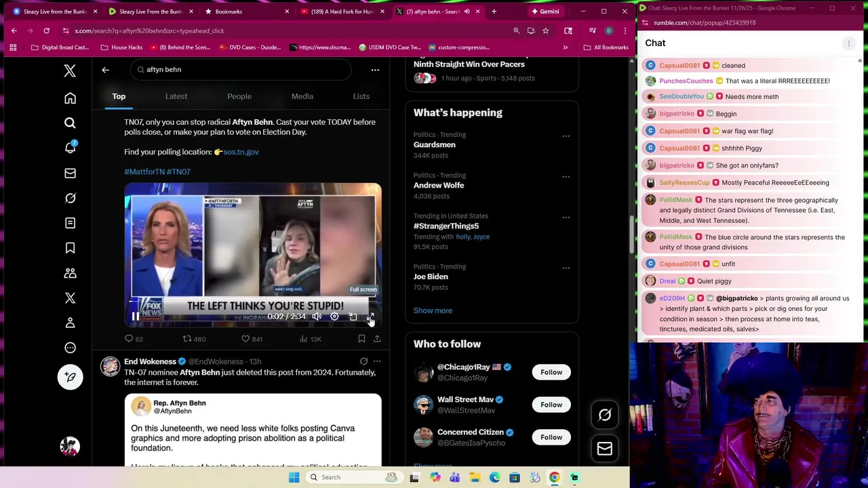
Task: Open File Explorer from the taskbar
Action: click(x=475, y=477)
